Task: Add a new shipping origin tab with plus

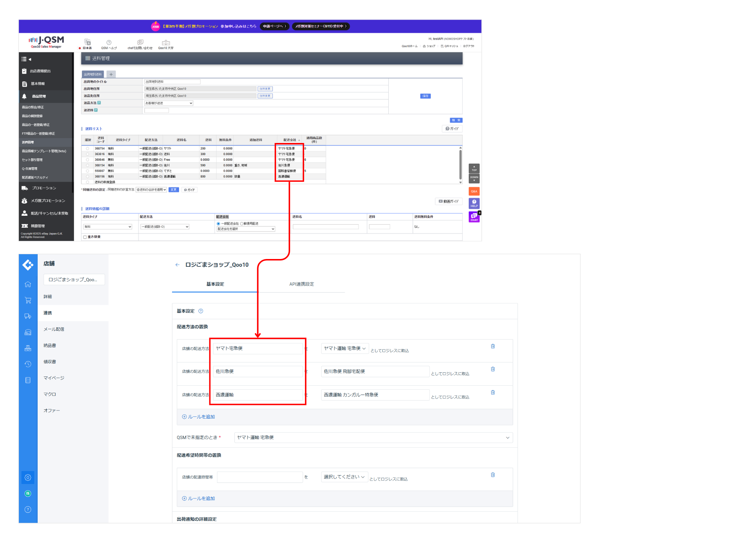Action: (111, 74)
